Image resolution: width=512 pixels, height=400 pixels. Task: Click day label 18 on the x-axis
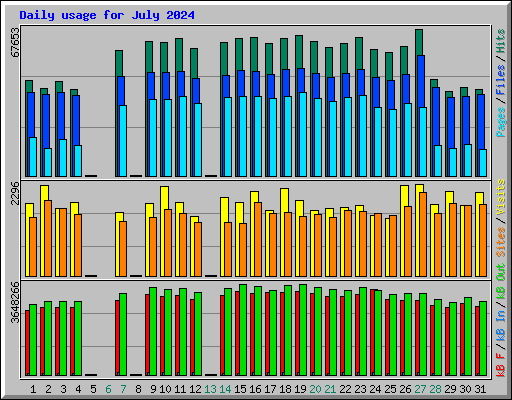[x=285, y=389]
